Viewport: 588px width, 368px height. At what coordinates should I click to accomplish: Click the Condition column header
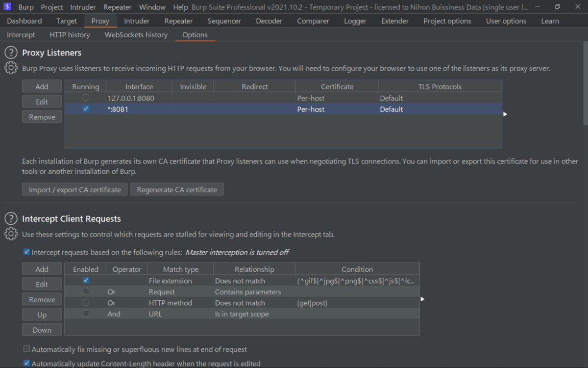point(357,269)
